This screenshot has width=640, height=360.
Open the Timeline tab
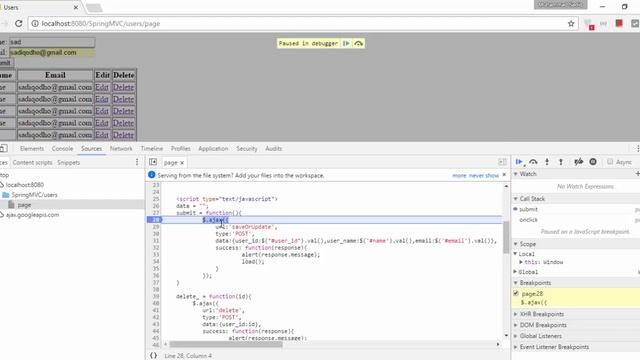click(152, 149)
